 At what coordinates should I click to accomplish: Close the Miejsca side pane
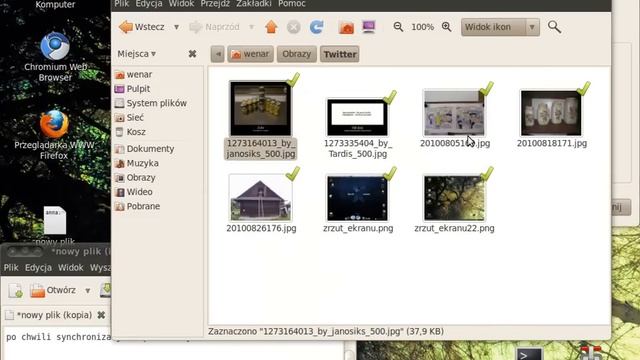(x=192, y=54)
